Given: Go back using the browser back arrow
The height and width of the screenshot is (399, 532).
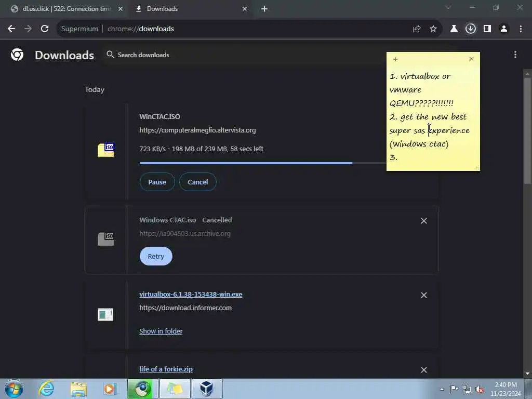Looking at the screenshot, I should point(11,29).
